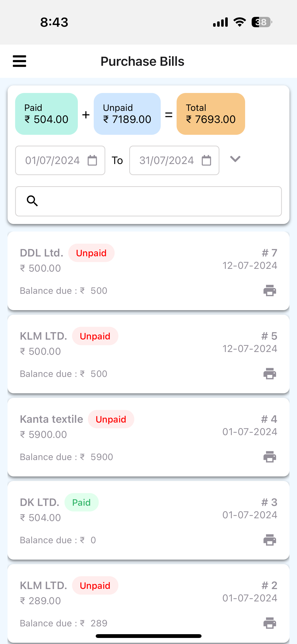Open calendar for start date 01/07/2024
The height and width of the screenshot is (644, 297).
pos(92,160)
